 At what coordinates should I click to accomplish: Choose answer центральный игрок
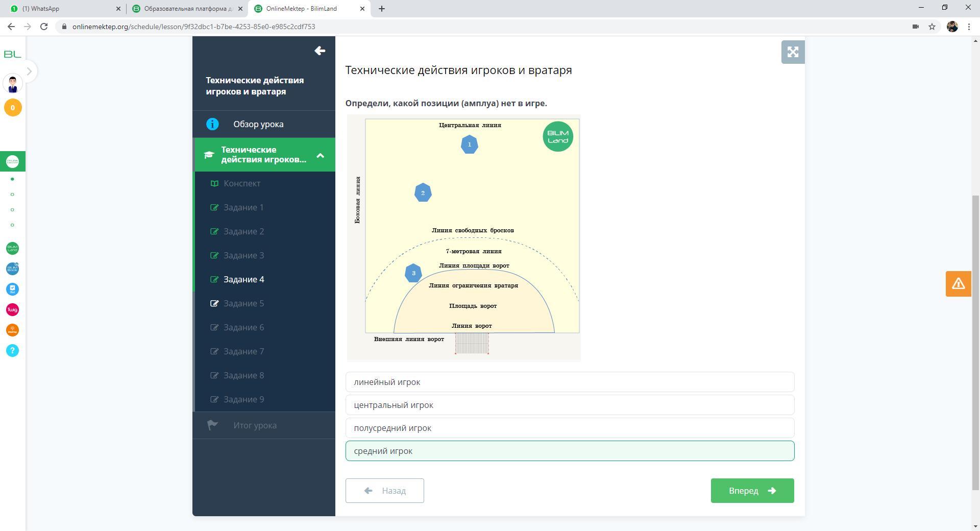[570, 405]
